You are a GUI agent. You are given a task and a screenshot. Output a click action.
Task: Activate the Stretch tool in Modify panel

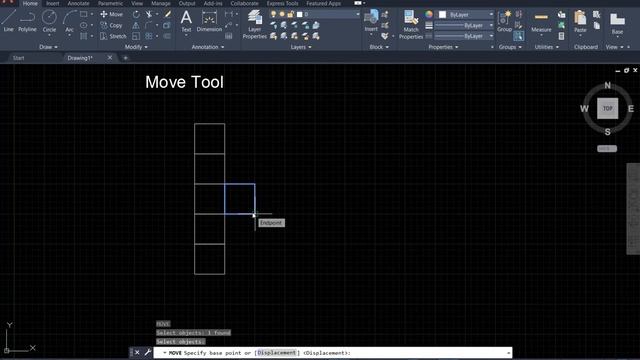(x=113, y=36)
